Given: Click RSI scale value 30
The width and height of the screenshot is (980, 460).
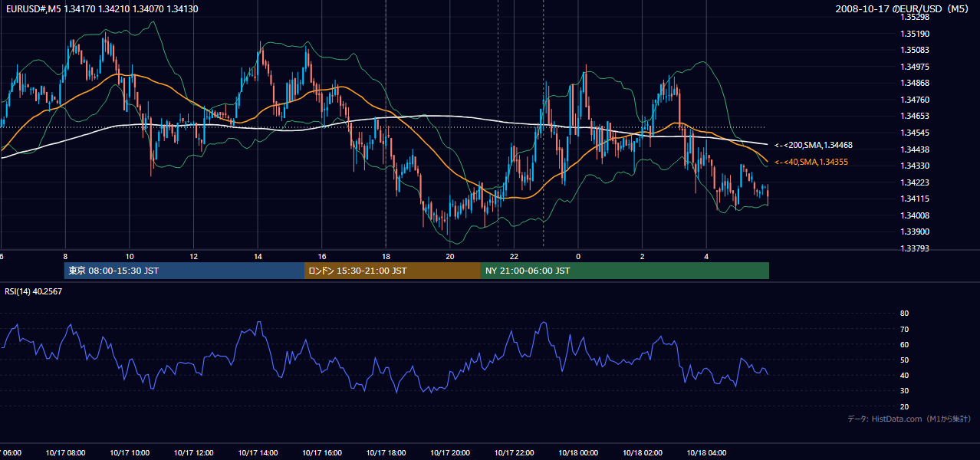Looking at the screenshot, I should click(905, 391).
